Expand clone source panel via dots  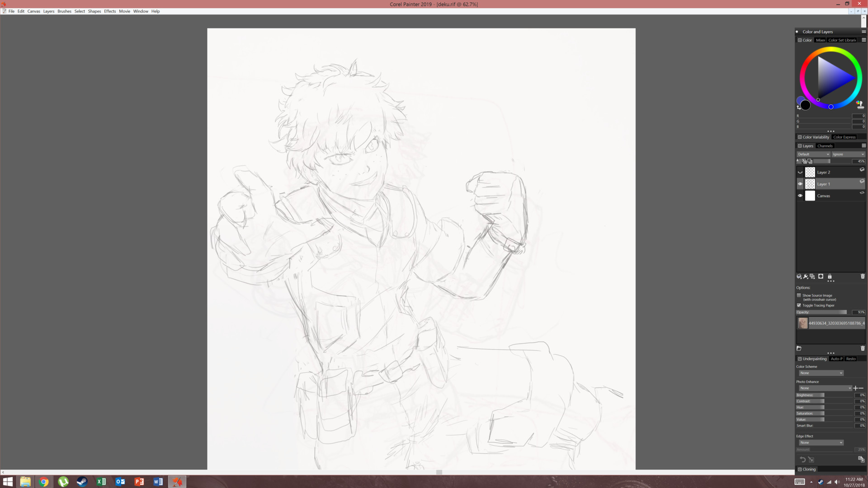coord(830,353)
